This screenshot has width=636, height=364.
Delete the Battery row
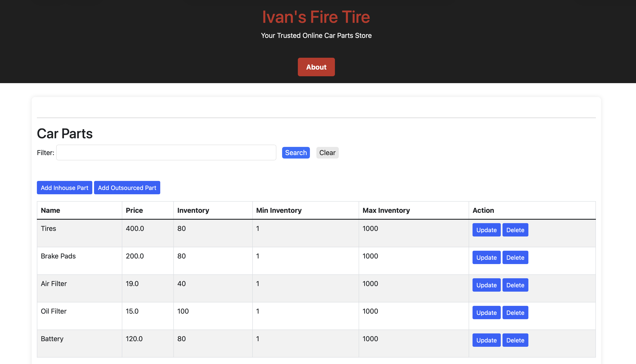click(x=515, y=340)
